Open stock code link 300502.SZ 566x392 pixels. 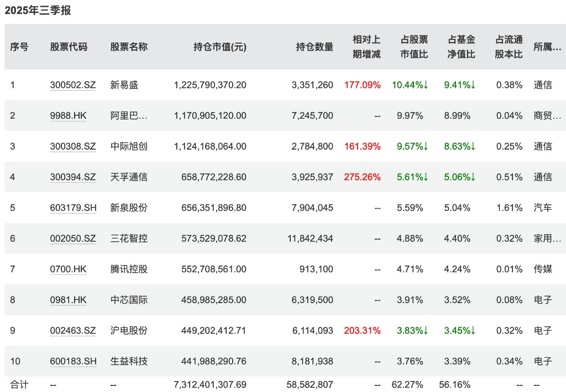pyautogui.click(x=73, y=85)
